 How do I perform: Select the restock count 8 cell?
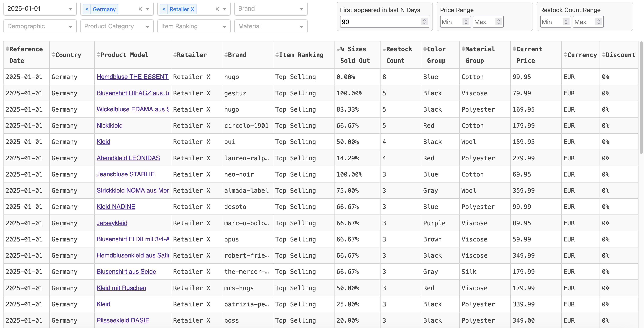click(401, 77)
